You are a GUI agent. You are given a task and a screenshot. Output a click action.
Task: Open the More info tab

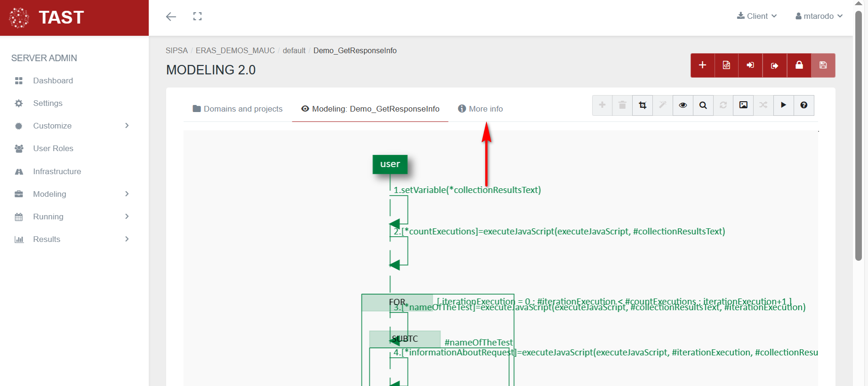[x=481, y=109]
